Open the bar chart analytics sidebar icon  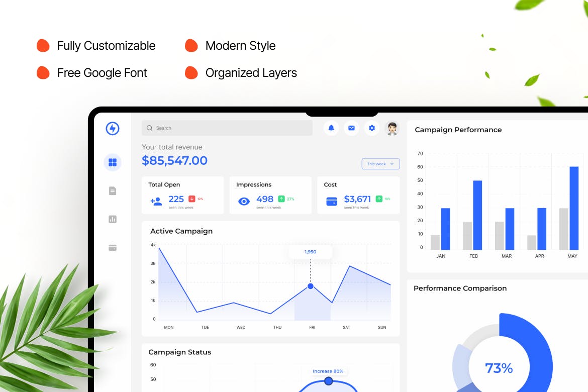tap(113, 219)
